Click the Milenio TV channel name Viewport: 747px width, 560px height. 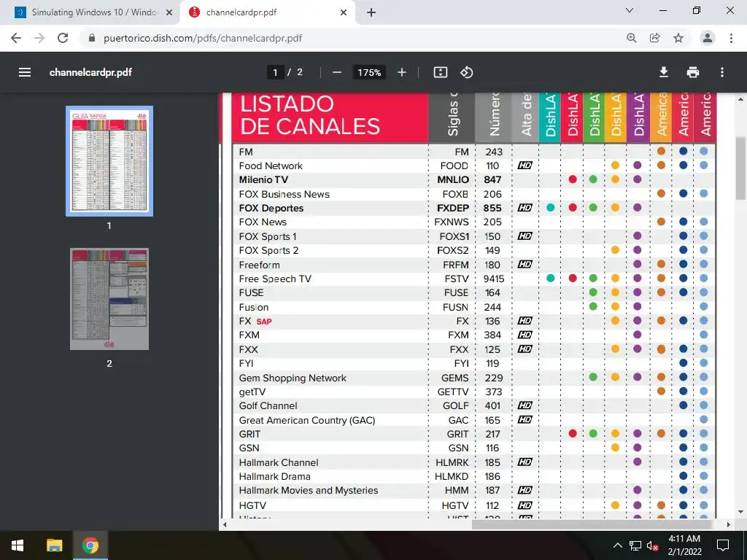[263, 179]
